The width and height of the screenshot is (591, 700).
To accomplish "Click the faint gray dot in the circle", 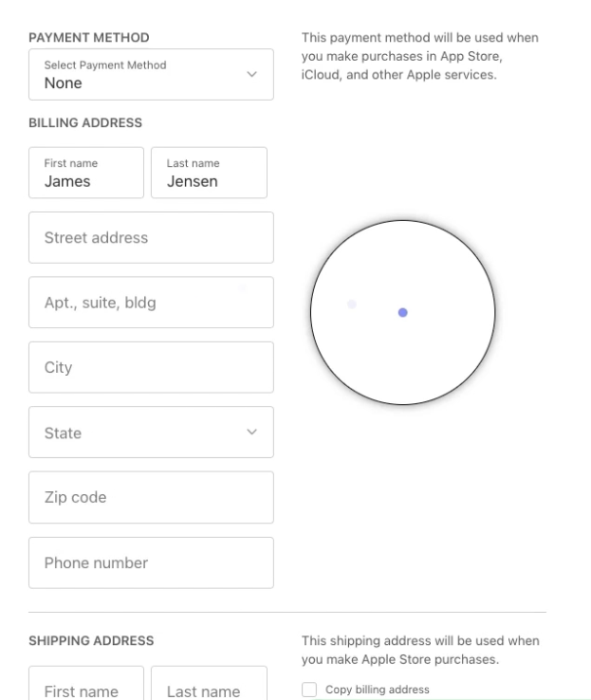I will pos(352,304).
